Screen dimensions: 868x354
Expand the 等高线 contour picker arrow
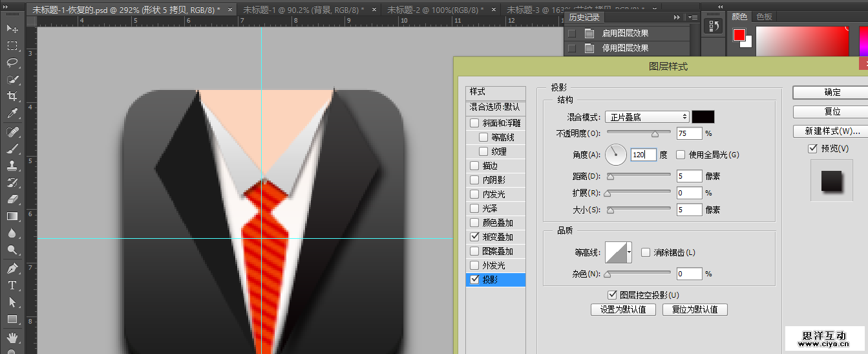click(x=629, y=252)
